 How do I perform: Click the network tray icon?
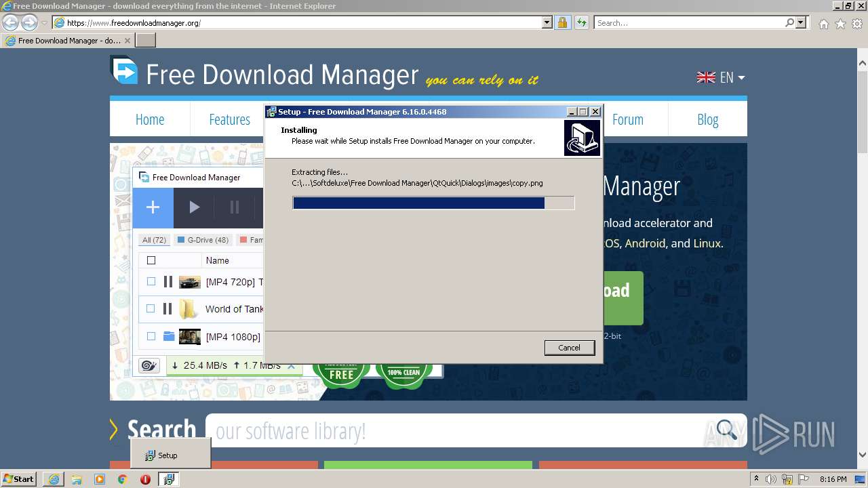pyautogui.click(x=789, y=479)
